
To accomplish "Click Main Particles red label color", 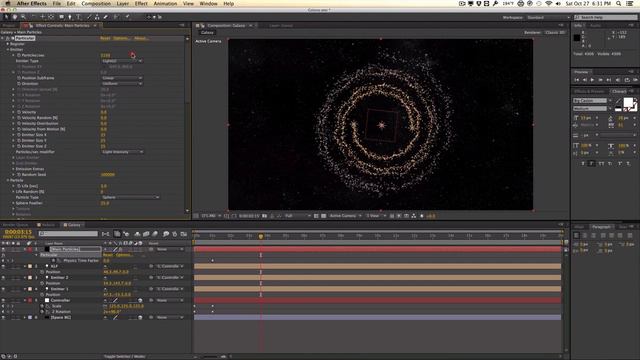I will tap(30, 249).
